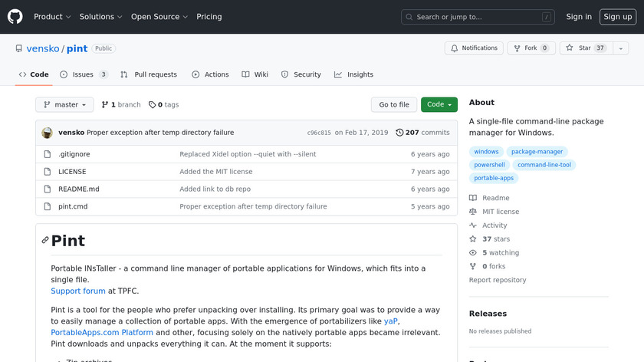Screen dimensions: 644x362
Task: Click the Readme book icon in About
Action: (x=473, y=198)
